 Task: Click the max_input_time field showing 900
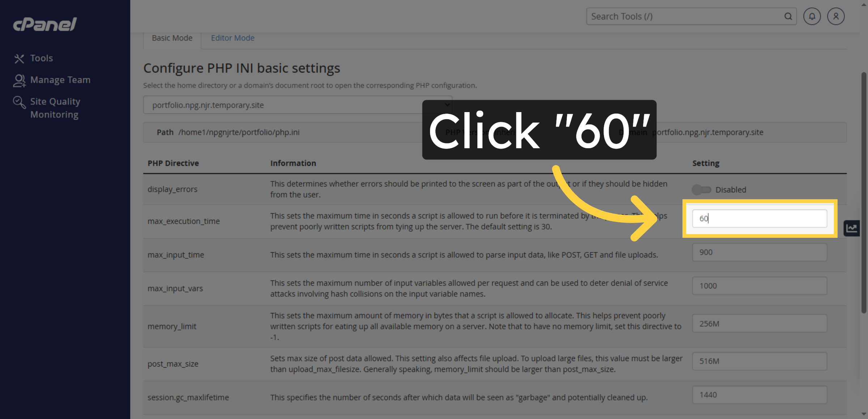pos(759,252)
